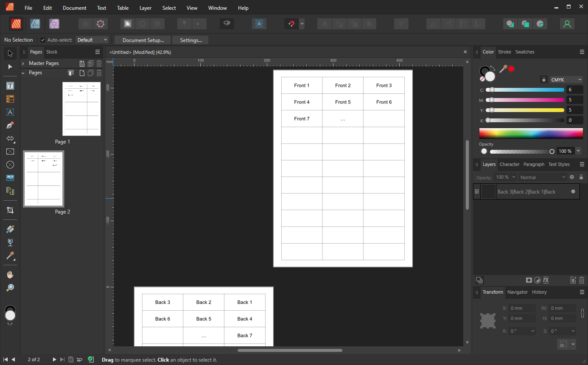
Task: Open the snapping options dropdown arrow
Action: pyautogui.click(x=302, y=24)
